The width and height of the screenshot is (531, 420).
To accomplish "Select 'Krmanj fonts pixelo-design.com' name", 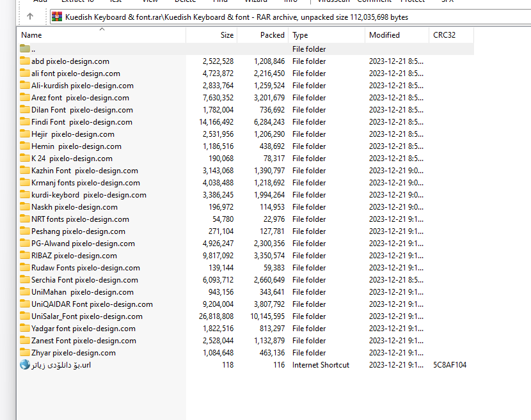I will [x=86, y=183].
